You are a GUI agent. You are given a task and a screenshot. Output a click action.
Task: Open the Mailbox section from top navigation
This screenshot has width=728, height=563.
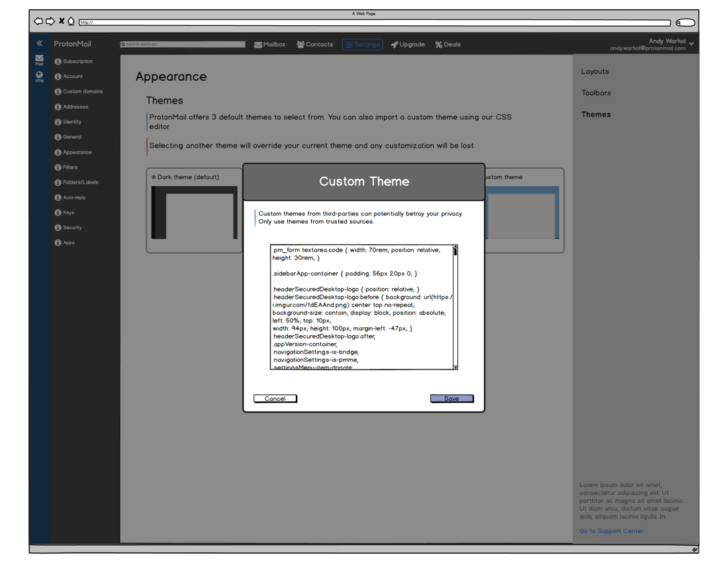tap(269, 44)
